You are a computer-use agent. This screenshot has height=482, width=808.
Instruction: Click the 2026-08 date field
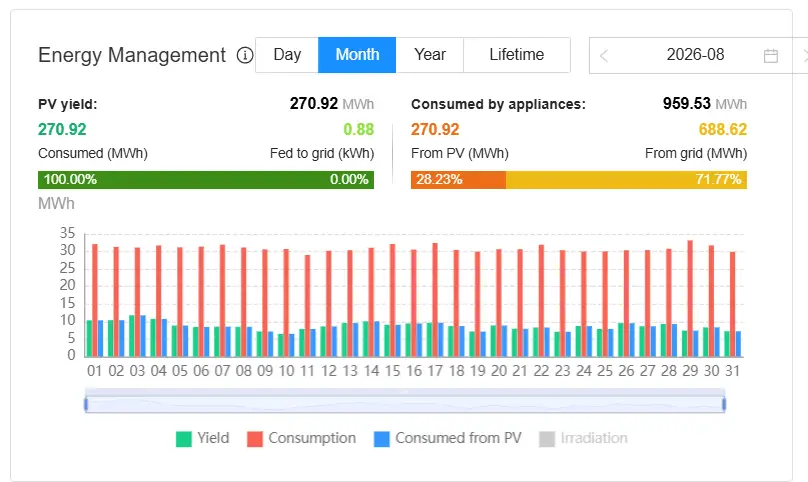(695, 55)
